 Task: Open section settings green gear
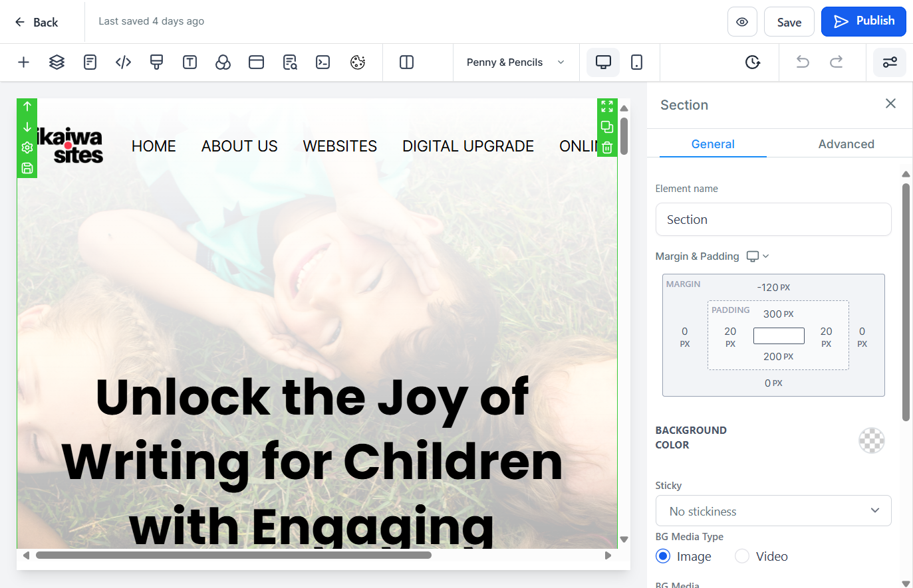click(x=27, y=147)
